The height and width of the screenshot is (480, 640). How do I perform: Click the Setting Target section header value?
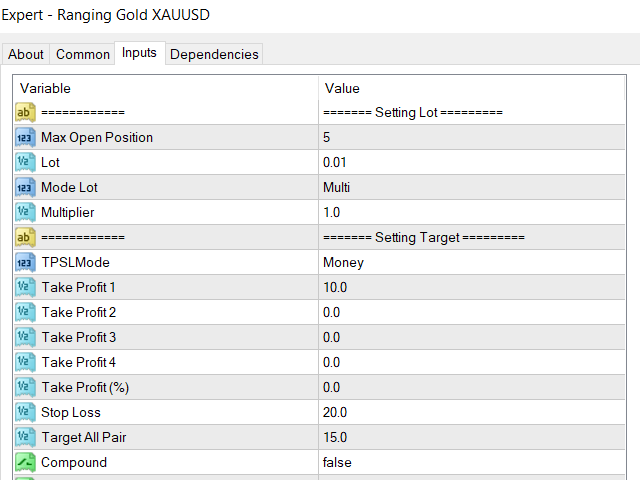coord(424,238)
